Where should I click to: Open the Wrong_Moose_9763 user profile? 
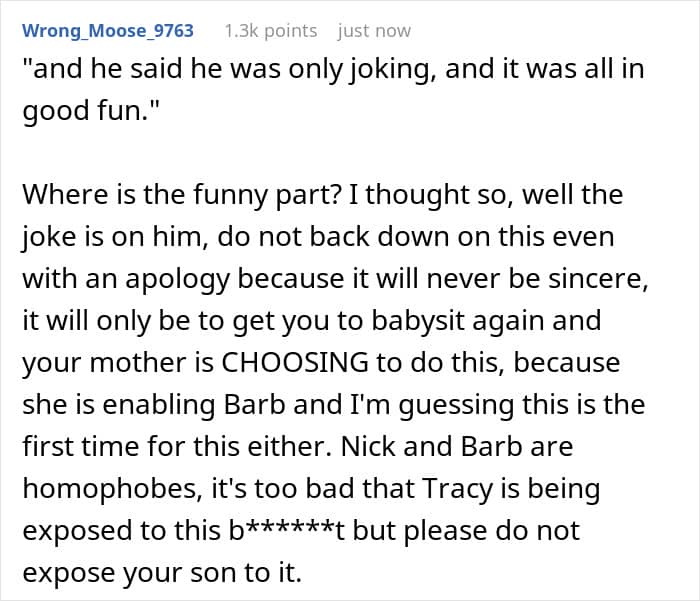pos(108,31)
